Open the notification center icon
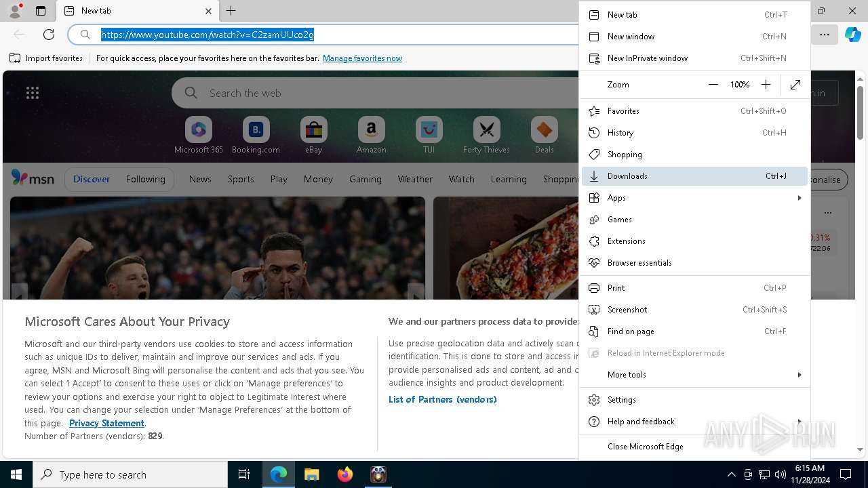The image size is (868, 488). pyautogui.click(x=846, y=474)
